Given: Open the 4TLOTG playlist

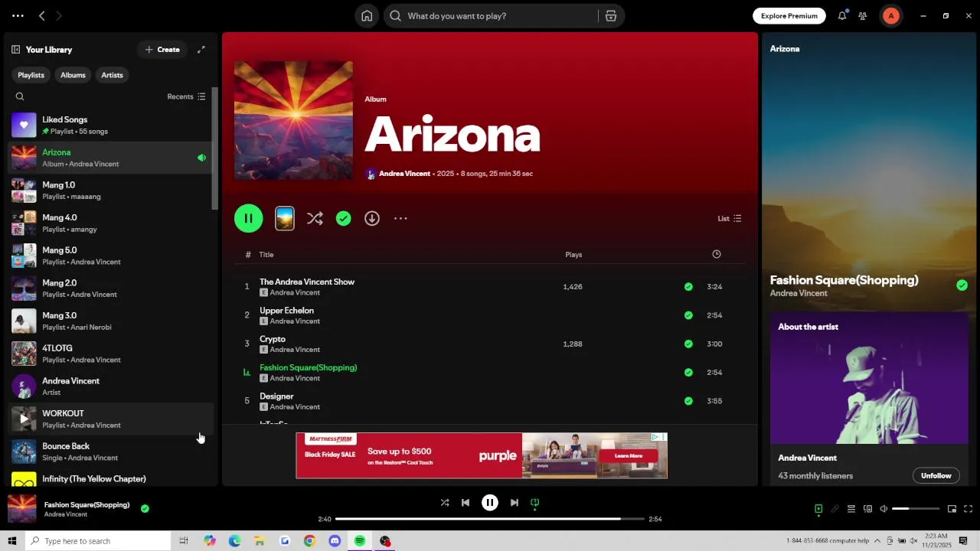Looking at the screenshot, I should coord(110,354).
